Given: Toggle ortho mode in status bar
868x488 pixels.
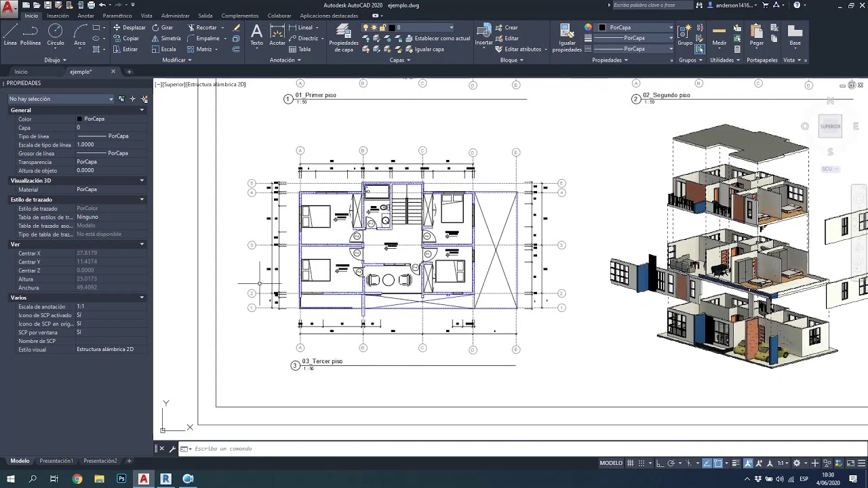Looking at the screenshot, I should click(x=660, y=463).
